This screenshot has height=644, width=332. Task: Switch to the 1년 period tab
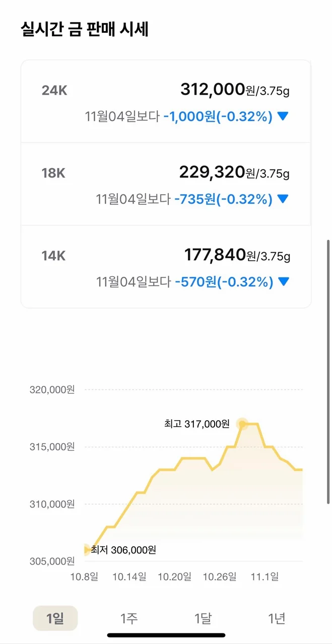pos(277,618)
